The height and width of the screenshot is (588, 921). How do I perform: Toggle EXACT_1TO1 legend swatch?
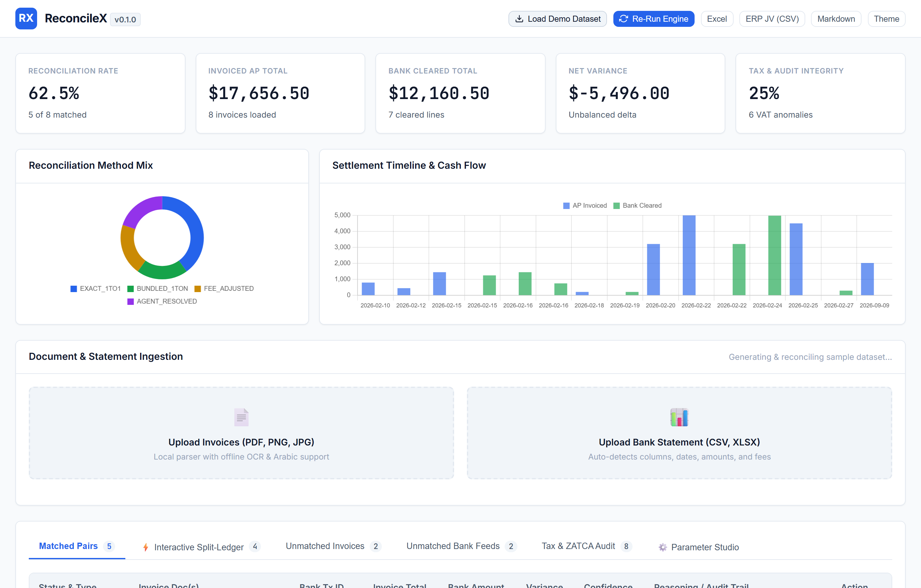[x=74, y=289]
